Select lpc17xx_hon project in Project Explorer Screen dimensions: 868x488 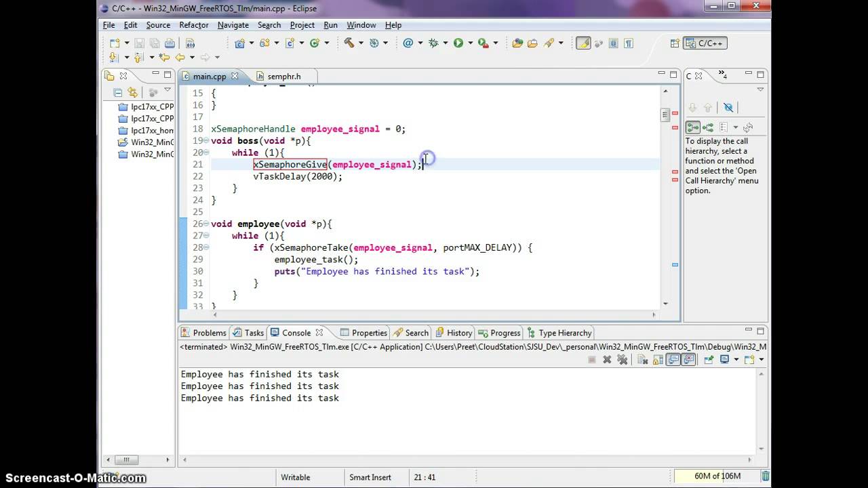tap(146, 131)
